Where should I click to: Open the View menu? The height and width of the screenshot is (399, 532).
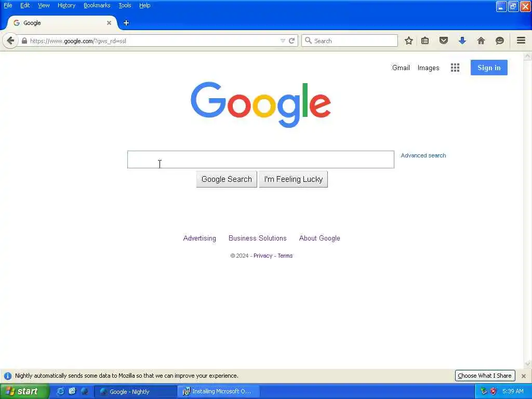coord(44,5)
